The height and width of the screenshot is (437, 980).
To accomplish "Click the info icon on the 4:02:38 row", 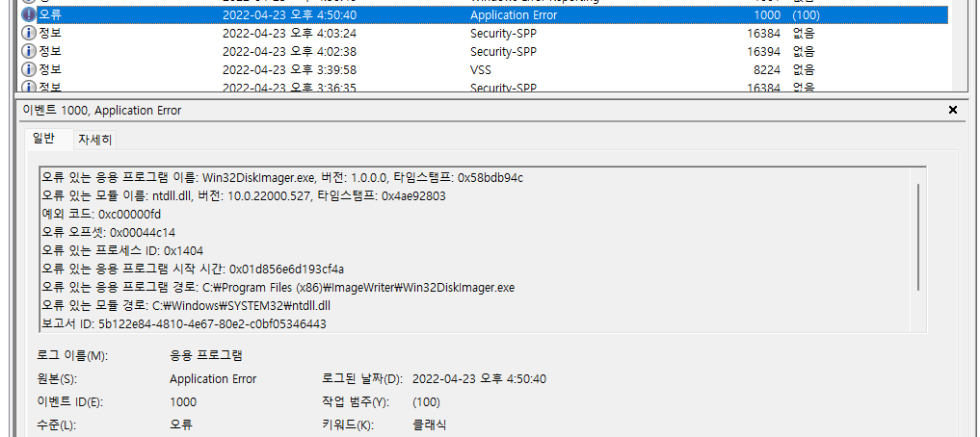I will 29,51.
